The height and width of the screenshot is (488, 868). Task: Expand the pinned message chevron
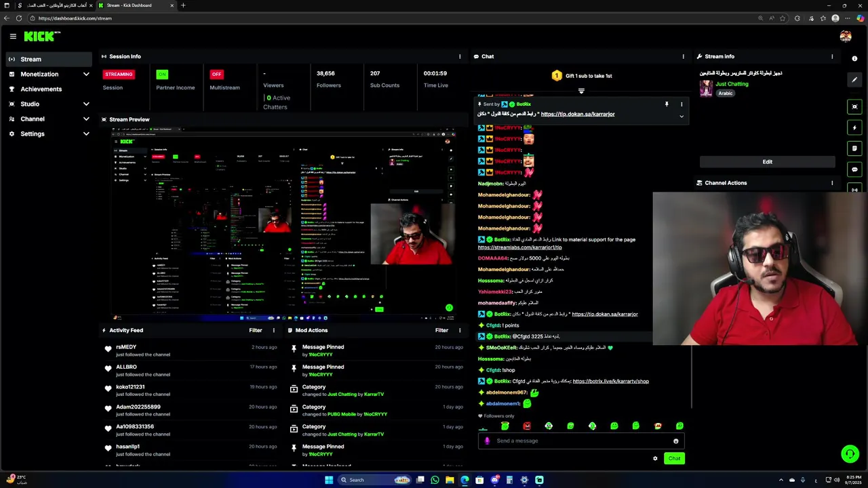(682, 116)
